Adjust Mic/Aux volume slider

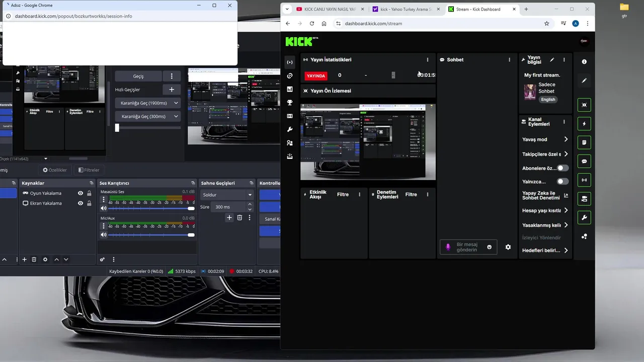(151, 235)
